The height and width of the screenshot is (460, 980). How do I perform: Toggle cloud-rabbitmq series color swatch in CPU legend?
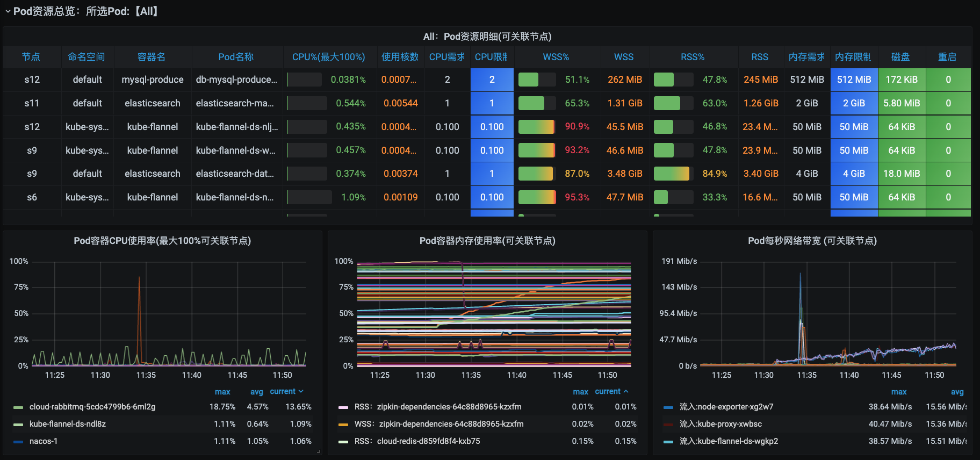click(18, 407)
